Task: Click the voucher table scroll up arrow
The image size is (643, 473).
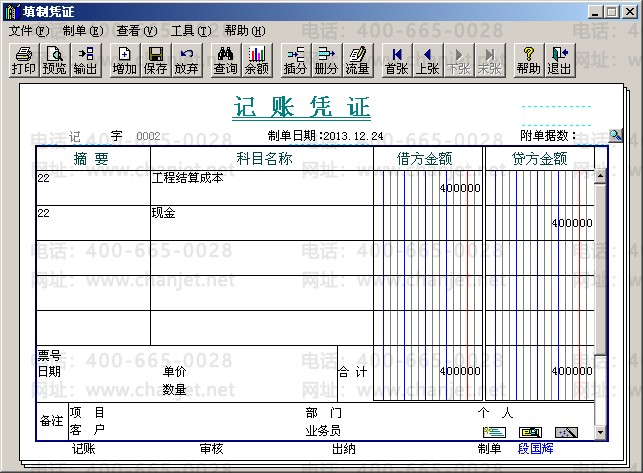Action: point(600,176)
